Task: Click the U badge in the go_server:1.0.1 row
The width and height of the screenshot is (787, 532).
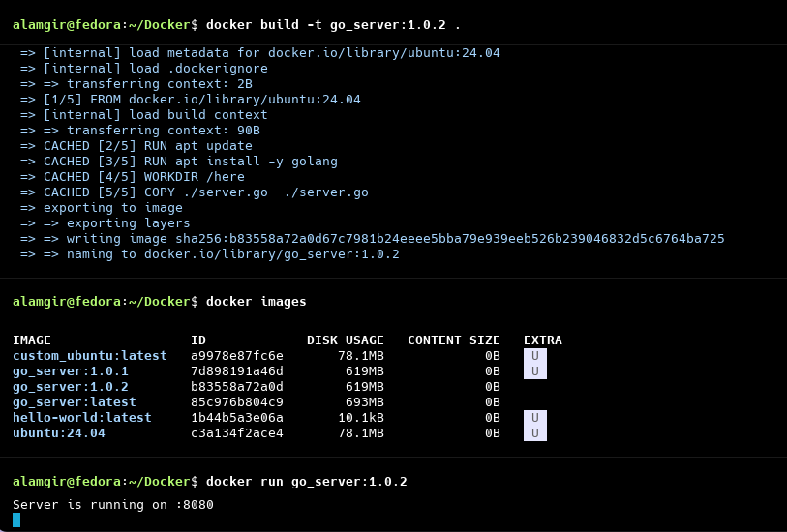Action: (x=534, y=371)
